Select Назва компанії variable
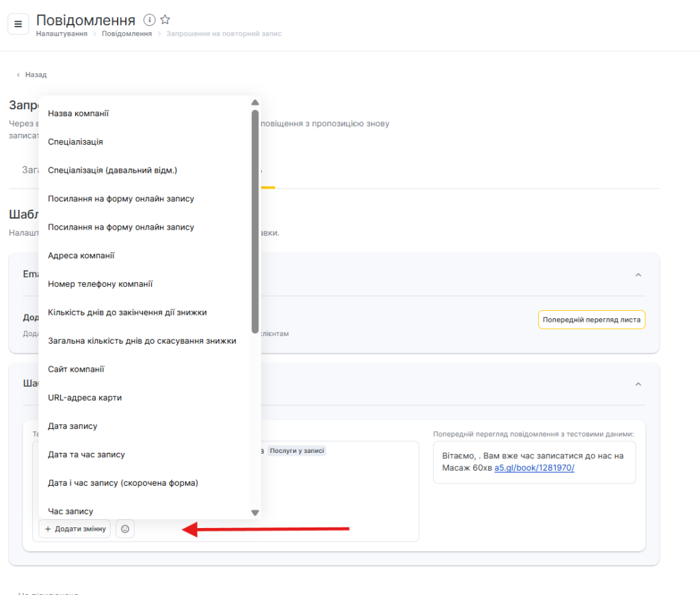The image size is (700, 595). coord(79,113)
